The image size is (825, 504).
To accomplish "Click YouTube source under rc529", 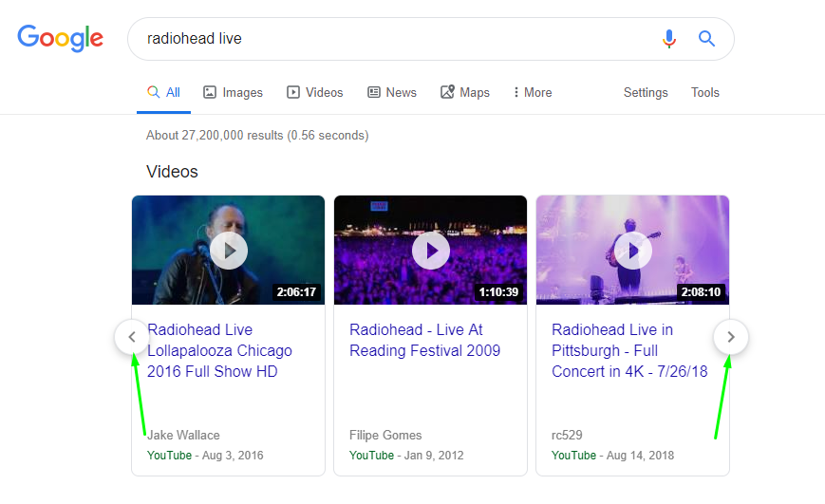I will [x=573, y=455].
